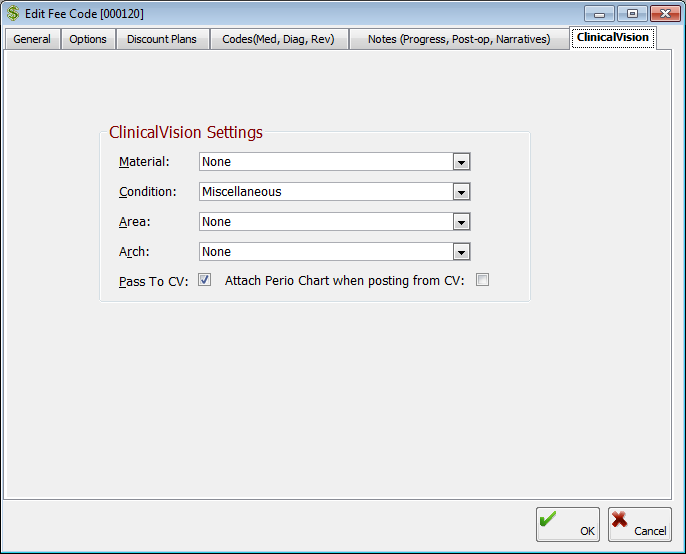Enable Attach Perio Chart when posting checkbox
686x554 pixels.
pyautogui.click(x=482, y=281)
